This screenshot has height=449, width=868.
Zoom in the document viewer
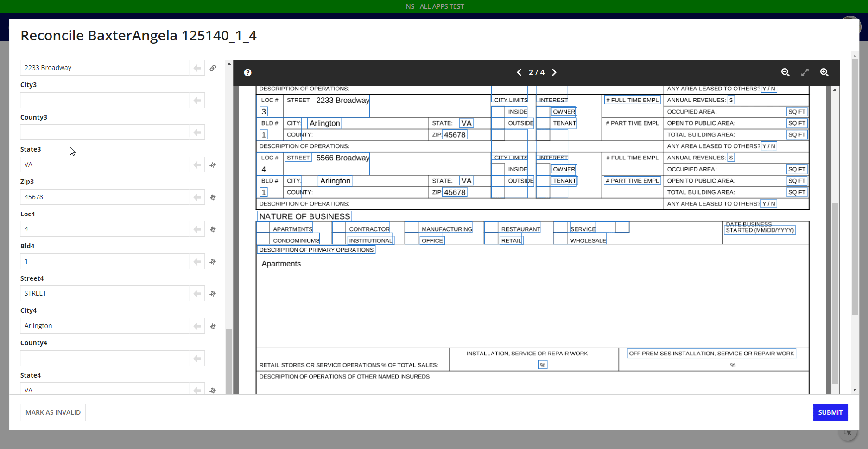(824, 72)
